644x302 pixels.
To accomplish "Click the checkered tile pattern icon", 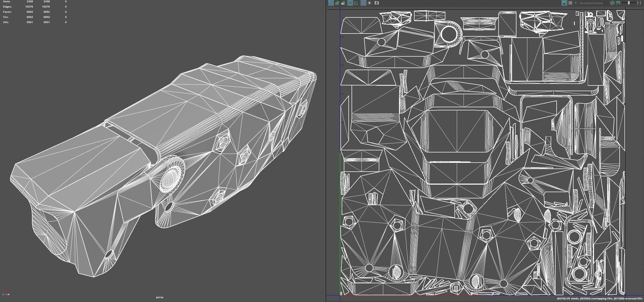I will click(570, 3).
